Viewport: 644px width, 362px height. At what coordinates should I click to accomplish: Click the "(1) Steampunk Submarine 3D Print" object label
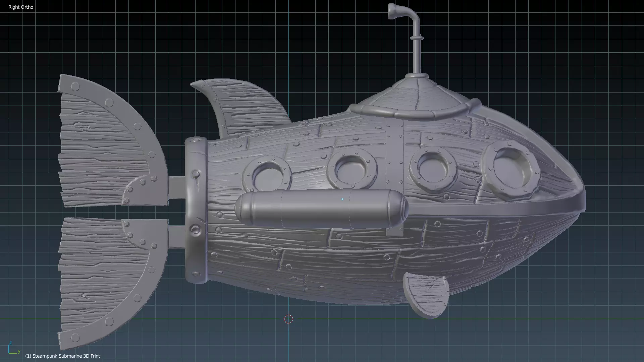tap(63, 356)
